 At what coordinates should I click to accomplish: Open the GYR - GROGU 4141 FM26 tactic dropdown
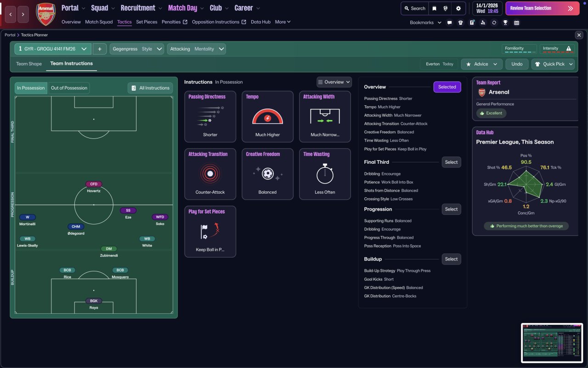pos(53,49)
